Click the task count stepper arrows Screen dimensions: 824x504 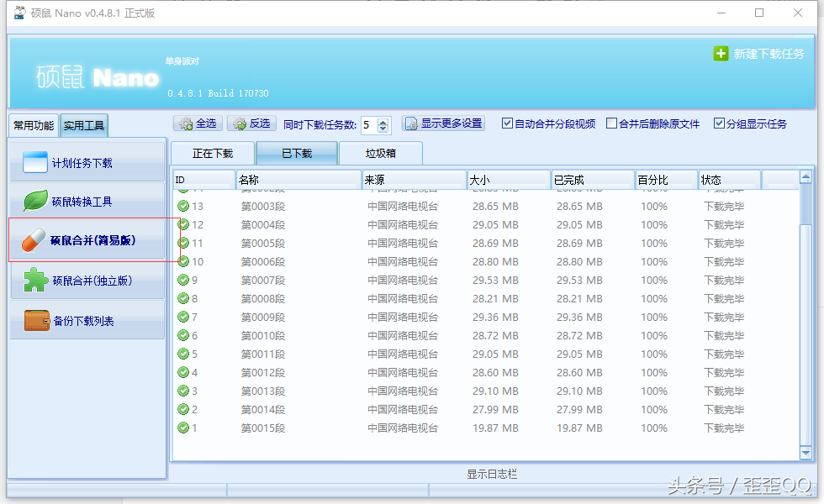383,125
